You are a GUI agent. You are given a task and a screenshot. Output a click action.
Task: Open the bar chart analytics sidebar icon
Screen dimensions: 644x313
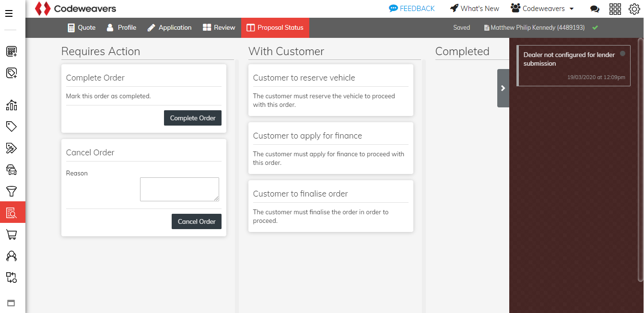[12, 105]
